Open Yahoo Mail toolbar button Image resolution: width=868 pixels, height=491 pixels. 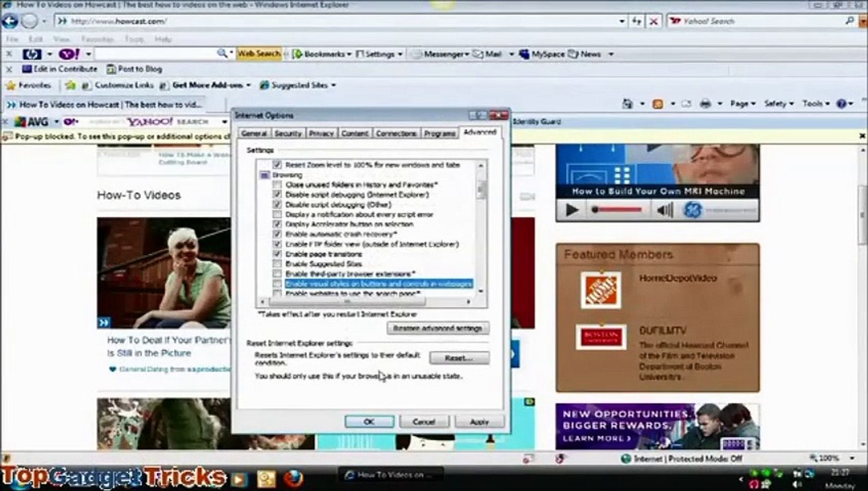[487, 54]
